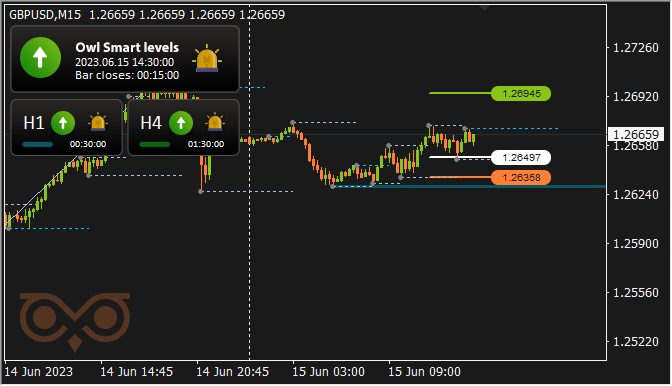Click the teal horizontal support level line

(x=469, y=186)
